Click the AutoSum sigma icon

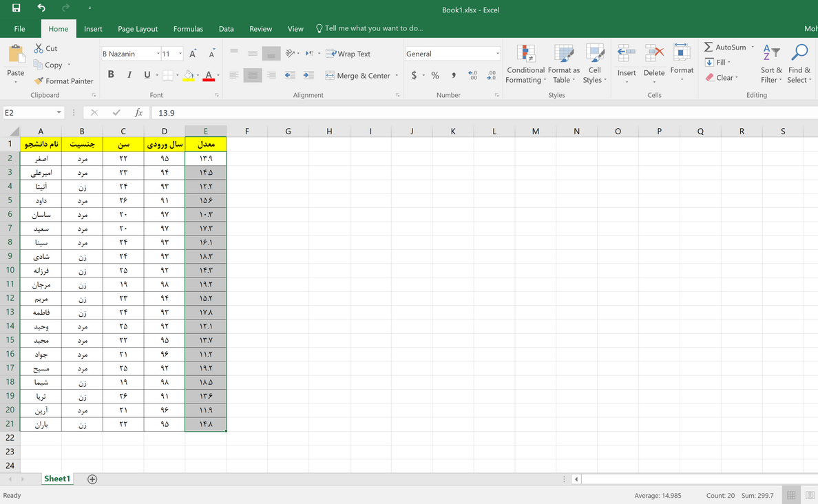point(709,47)
